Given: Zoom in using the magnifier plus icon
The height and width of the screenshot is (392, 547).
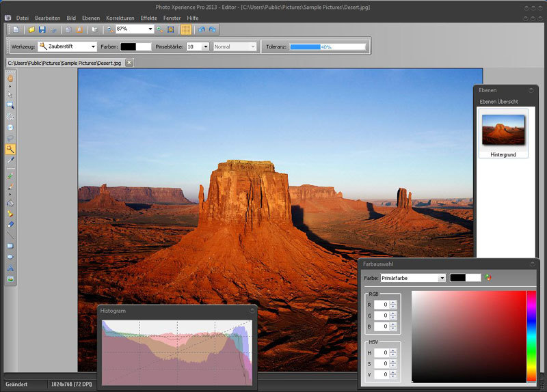Looking at the screenshot, I should point(160,29).
